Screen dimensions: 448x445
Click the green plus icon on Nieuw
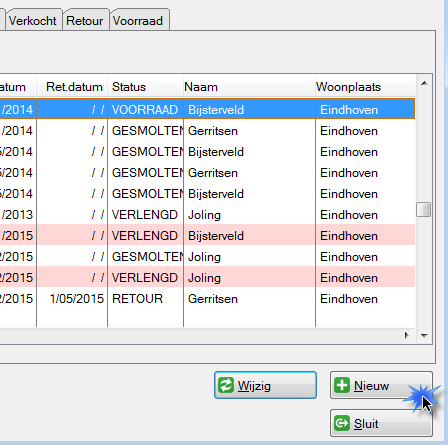click(x=342, y=385)
